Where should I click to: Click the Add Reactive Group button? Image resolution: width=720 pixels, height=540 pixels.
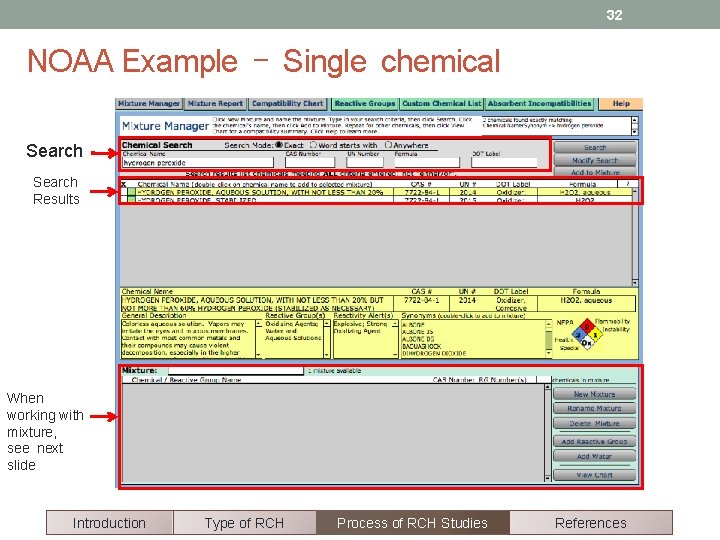[595, 441]
